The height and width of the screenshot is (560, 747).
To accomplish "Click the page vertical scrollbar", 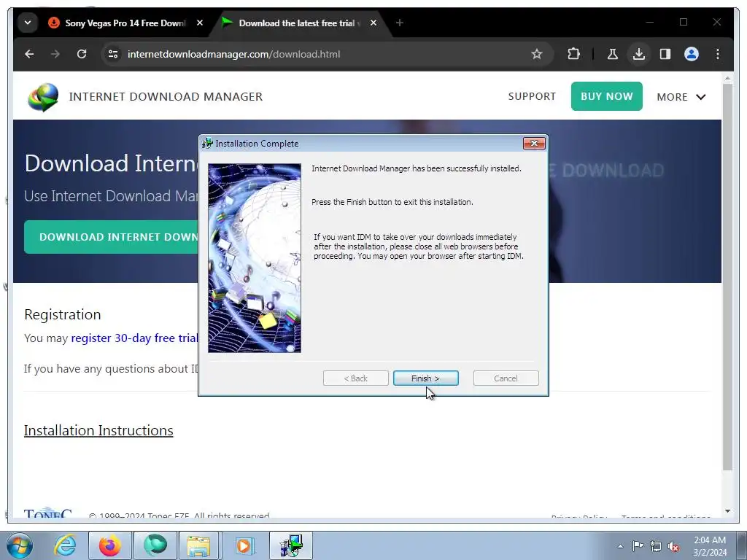I will 727,277.
